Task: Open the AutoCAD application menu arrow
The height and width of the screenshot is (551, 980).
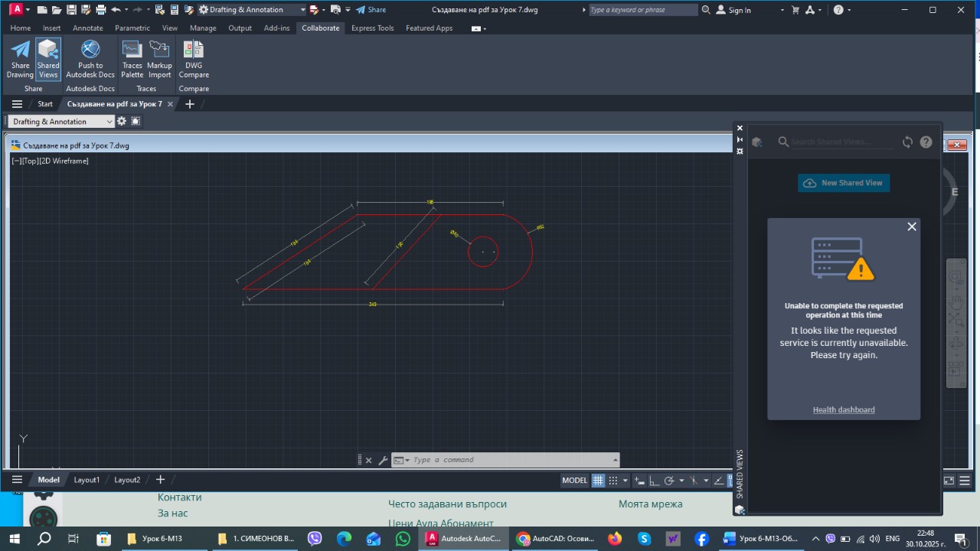Action: 28,10
